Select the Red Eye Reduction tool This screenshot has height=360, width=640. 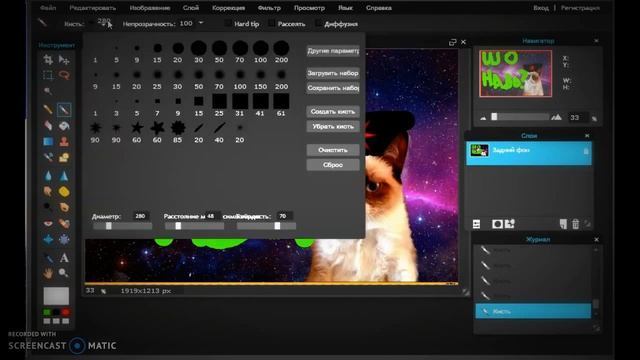coord(48,223)
